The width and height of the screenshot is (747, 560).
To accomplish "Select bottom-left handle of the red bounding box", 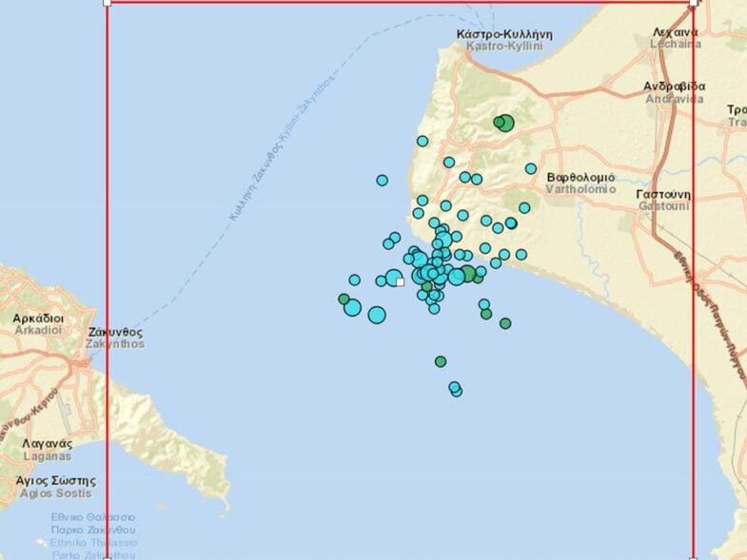I will pyautogui.click(x=106, y=558).
